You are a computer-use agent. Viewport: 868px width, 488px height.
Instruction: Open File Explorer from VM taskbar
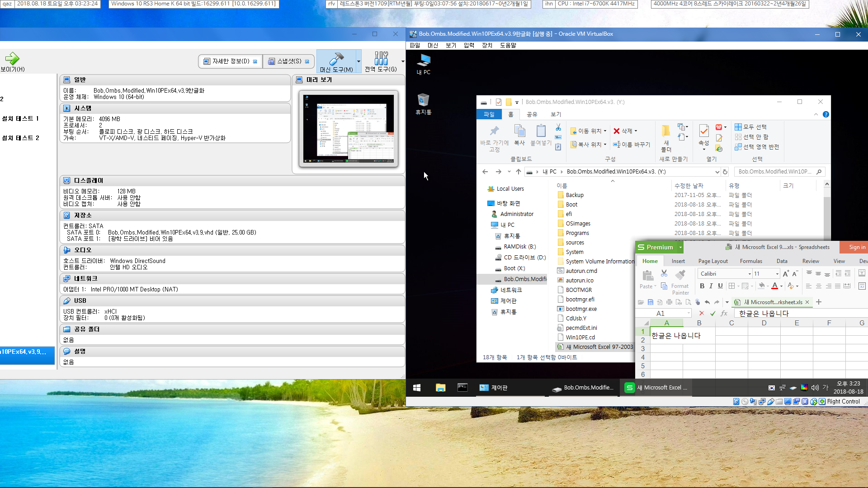tap(440, 388)
